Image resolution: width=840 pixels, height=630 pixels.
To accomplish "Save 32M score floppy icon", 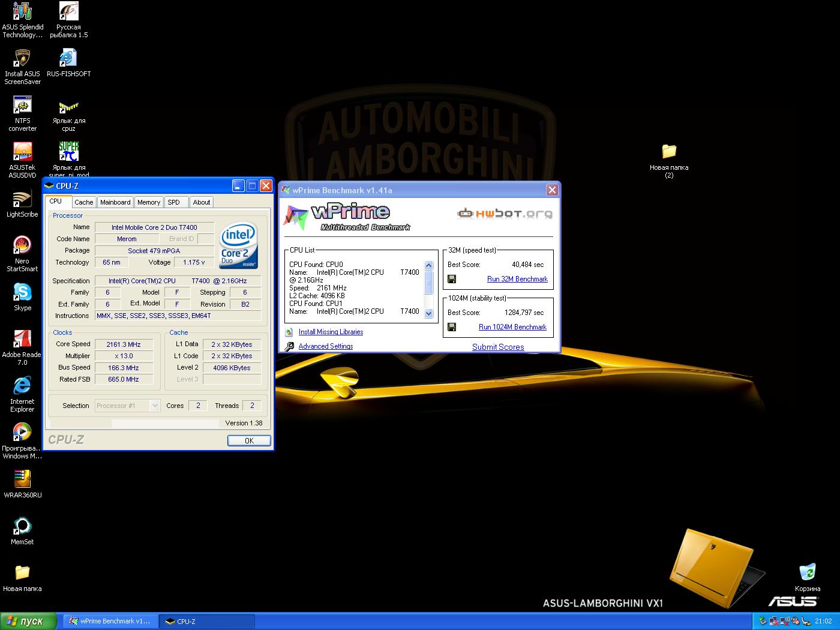I will pyautogui.click(x=452, y=279).
